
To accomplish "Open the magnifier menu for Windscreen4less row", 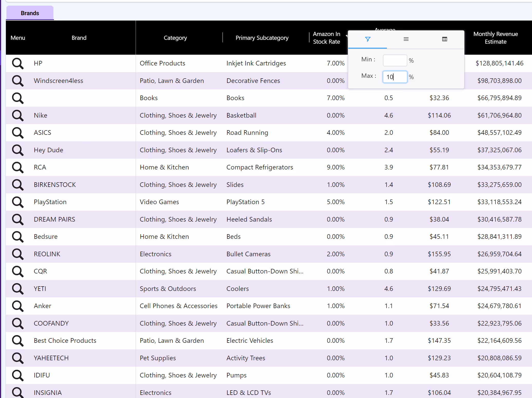I will pyautogui.click(x=18, y=81).
